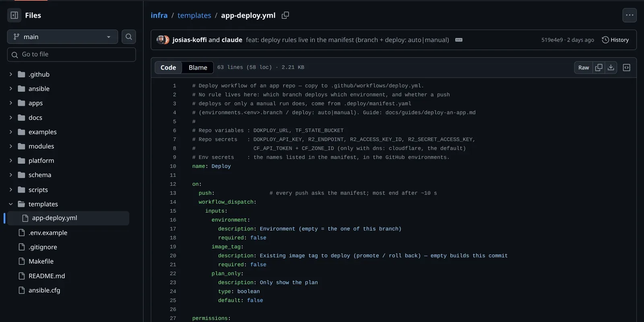The height and width of the screenshot is (322, 644).
Task: Expand the docs folder chevron
Action: pos(11,118)
